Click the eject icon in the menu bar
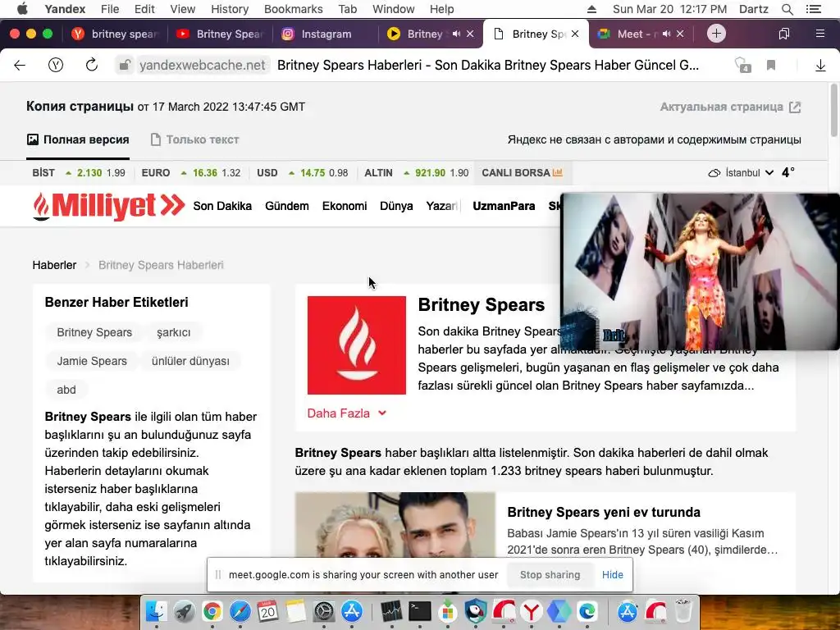Image resolution: width=840 pixels, height=630 pixels. coord(591,9)
